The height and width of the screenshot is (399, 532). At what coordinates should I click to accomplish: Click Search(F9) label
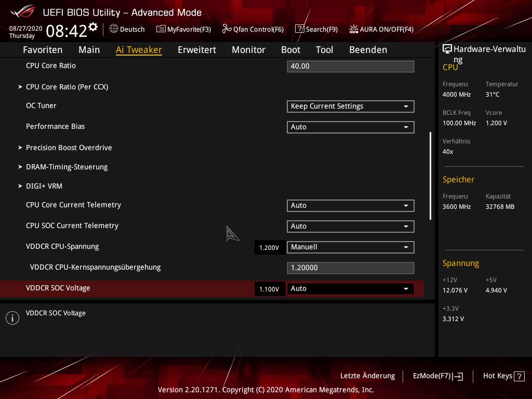click(322, 30)
